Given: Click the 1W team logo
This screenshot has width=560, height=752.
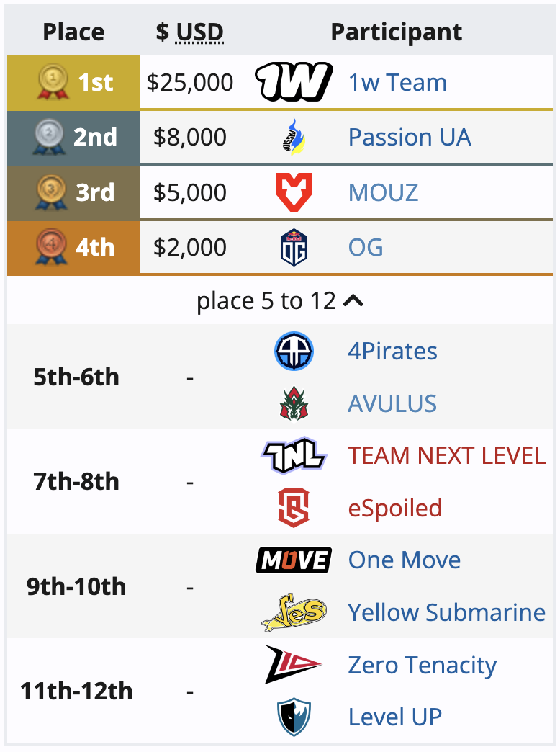Looking at the screenshot, I should coord(294,82).
